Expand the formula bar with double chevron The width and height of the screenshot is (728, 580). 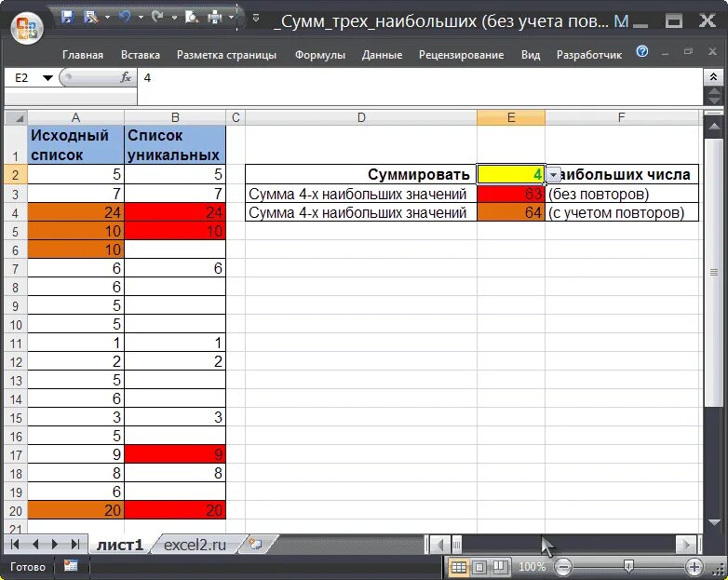[x=714, y=76]
